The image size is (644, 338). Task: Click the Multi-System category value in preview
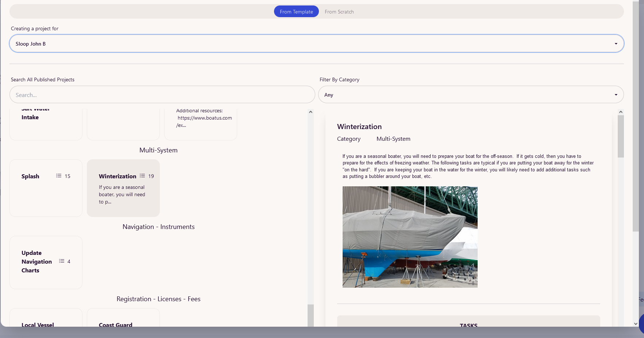(393, 139)
